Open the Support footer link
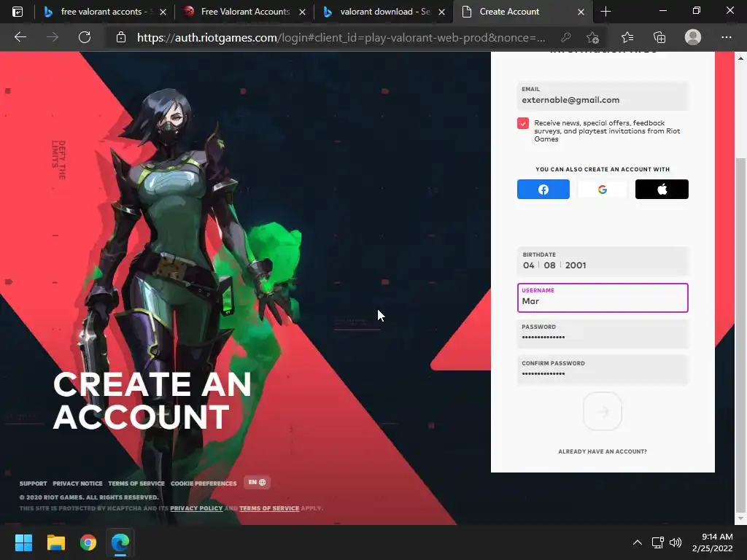The width and height of the screenshot is (747, 560). coord(34,483)
